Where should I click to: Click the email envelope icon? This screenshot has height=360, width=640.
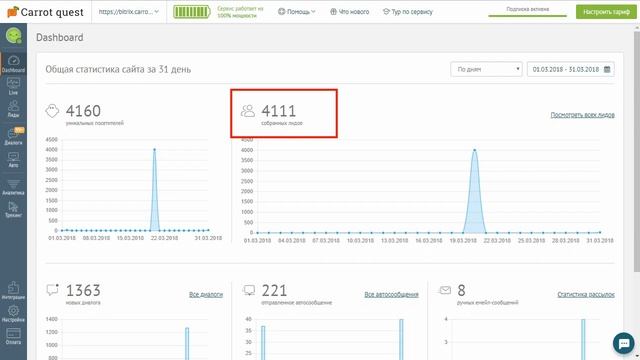[445, 290]
